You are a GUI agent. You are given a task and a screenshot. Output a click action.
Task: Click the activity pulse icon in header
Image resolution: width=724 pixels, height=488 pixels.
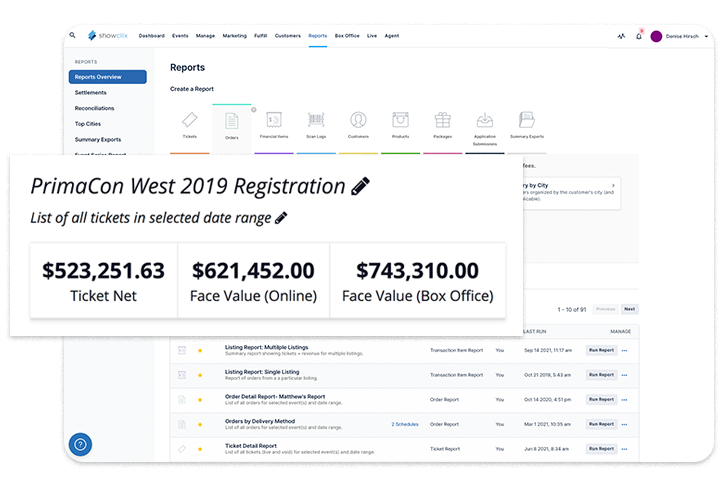point(620,36)
